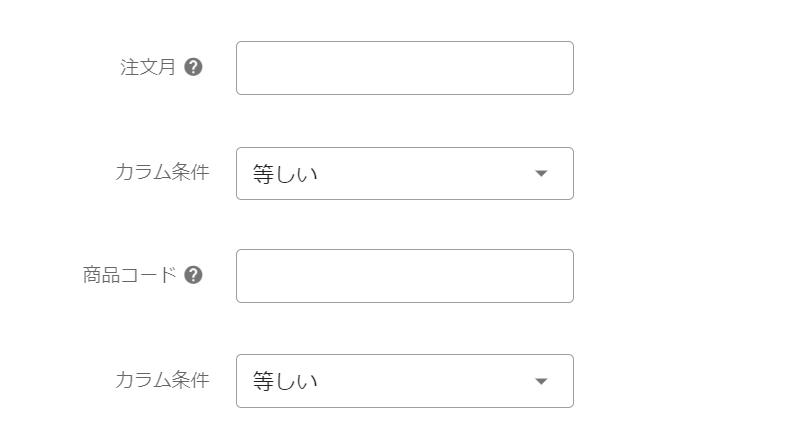Viewport: 798px width, 442px height.
Task: Focus the 注文月 text input field
Action: click(x=404, y=68)
